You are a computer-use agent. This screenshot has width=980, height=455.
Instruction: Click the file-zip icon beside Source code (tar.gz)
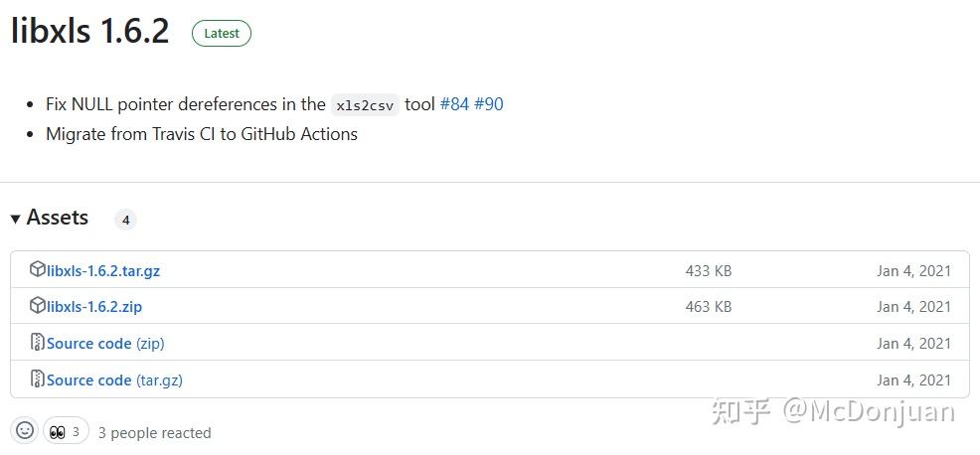click(x=38, y=379)
